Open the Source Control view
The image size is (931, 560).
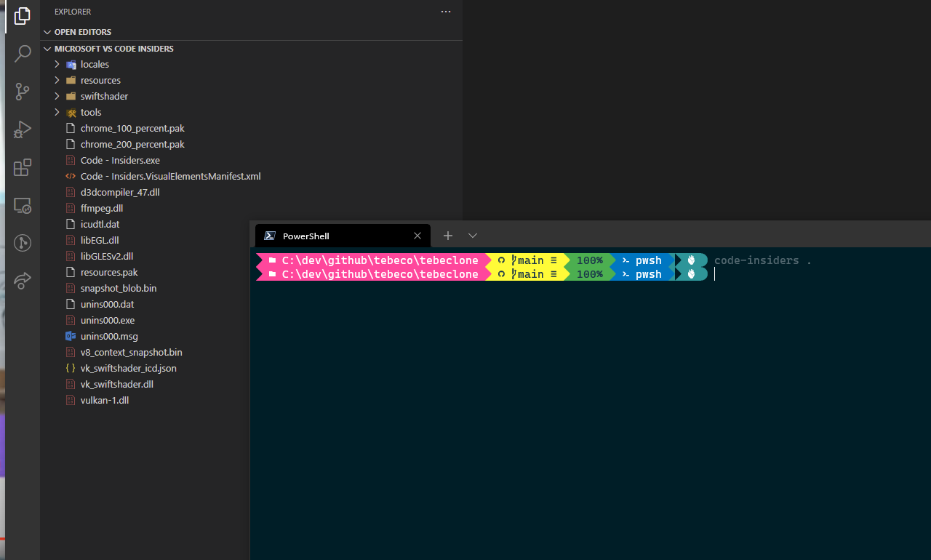(x=22, y=92)
